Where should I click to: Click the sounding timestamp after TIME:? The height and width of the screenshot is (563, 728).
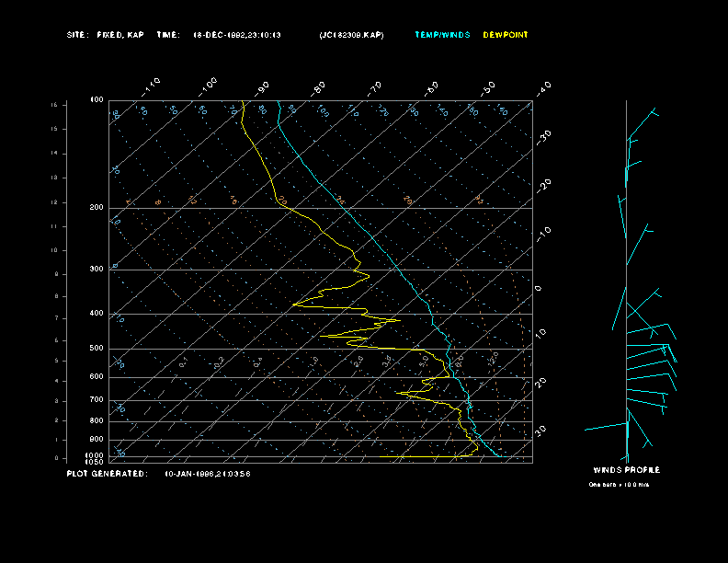point(237,35)
